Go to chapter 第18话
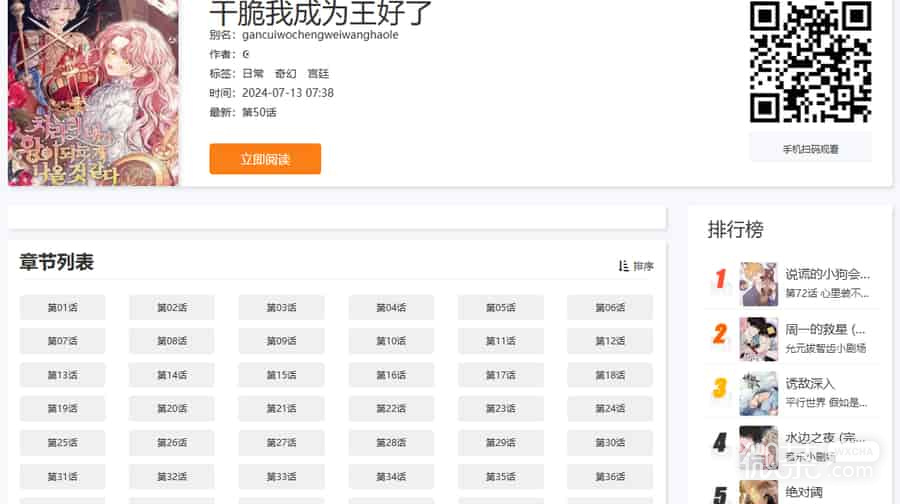The width and height of the screenshot is (900, 504). [610, 375]
